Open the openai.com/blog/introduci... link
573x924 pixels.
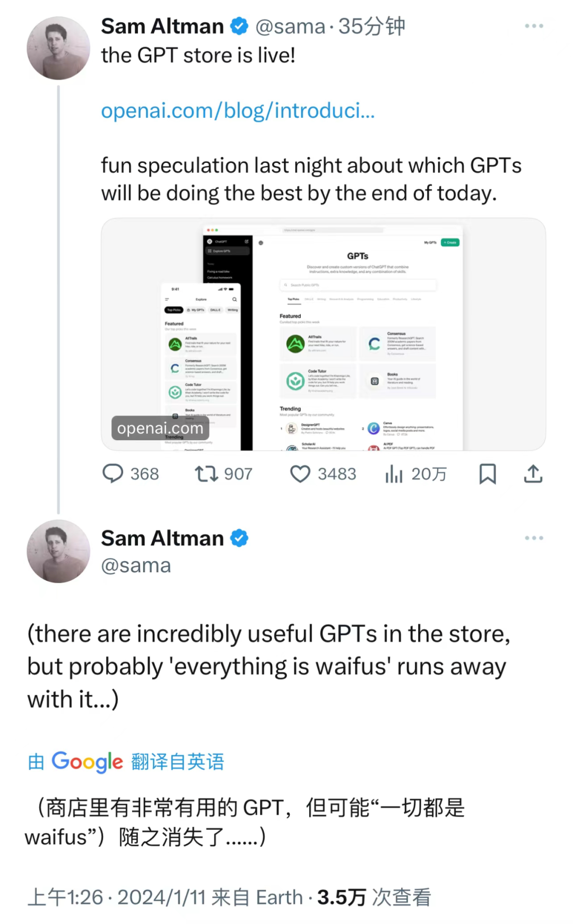pos(237,110)
